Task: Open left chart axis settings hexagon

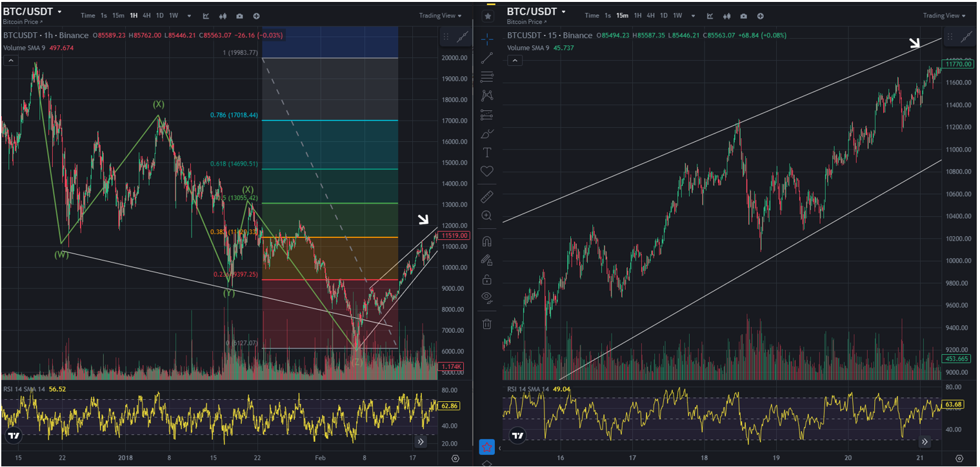Action: tap(455, 459)
